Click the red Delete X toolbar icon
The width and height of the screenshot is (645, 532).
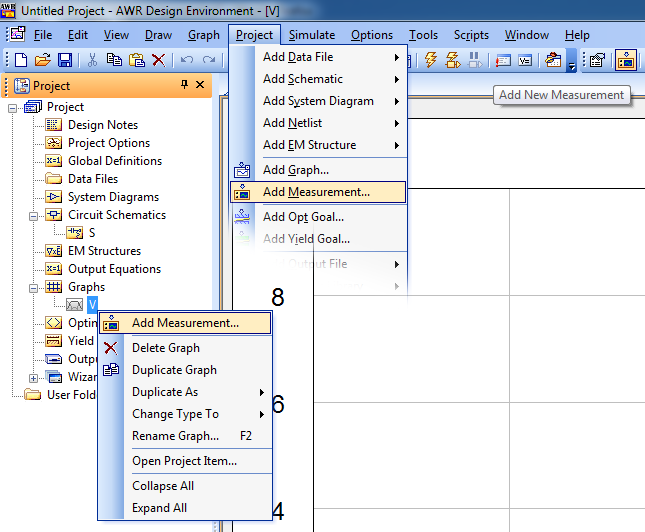(158, 60)
